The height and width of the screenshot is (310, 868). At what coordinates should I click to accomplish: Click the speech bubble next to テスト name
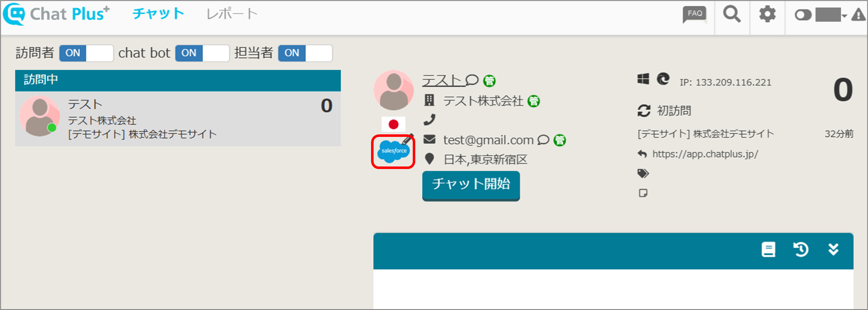(x=472, y=80)
